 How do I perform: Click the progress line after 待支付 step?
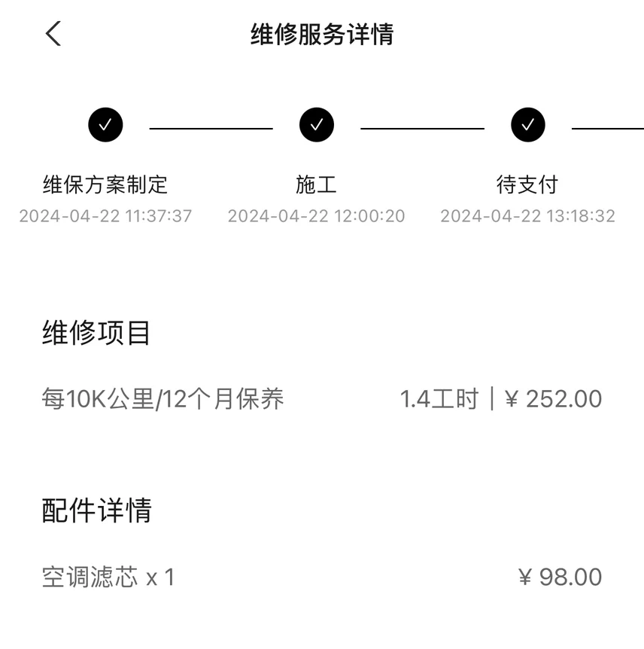608,129
